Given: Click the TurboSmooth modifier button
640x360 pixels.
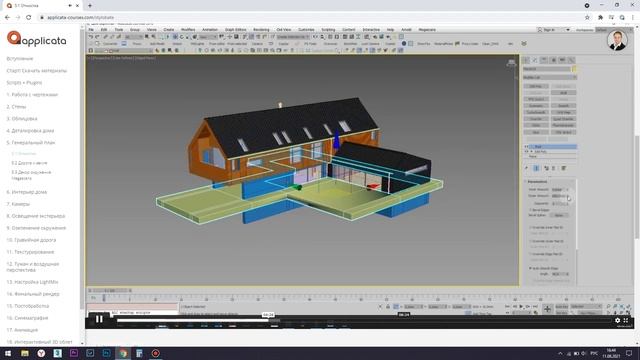Looking at the screenshot, I should pos(536,112).
